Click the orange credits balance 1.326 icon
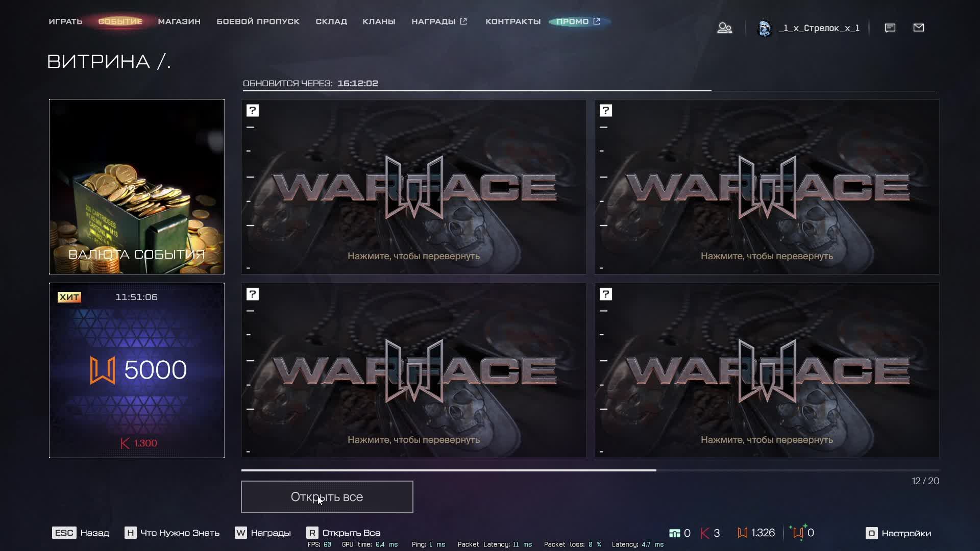Image resolution: width=980 pixels, height=551 pixels. tap(743, 533)
